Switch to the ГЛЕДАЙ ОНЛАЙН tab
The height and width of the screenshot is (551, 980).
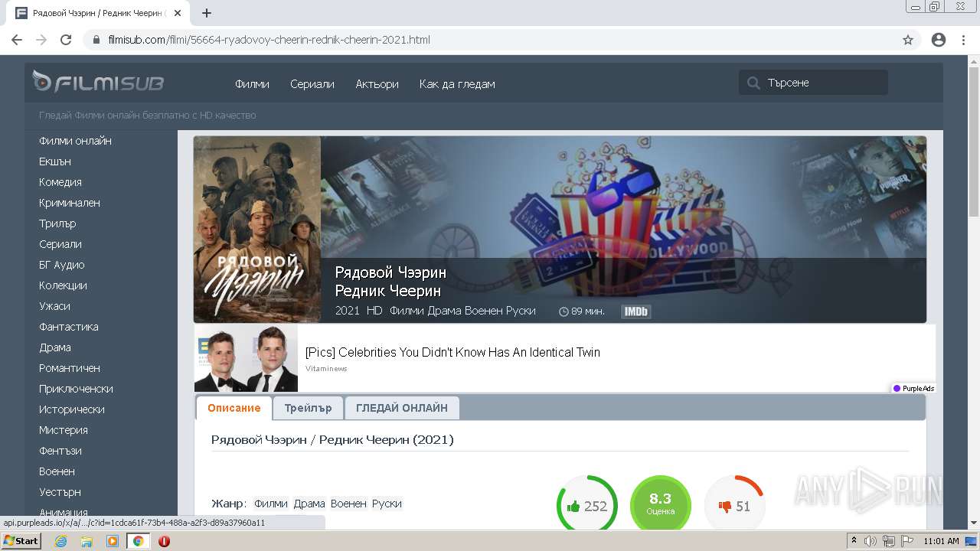[x=402, y=408]
